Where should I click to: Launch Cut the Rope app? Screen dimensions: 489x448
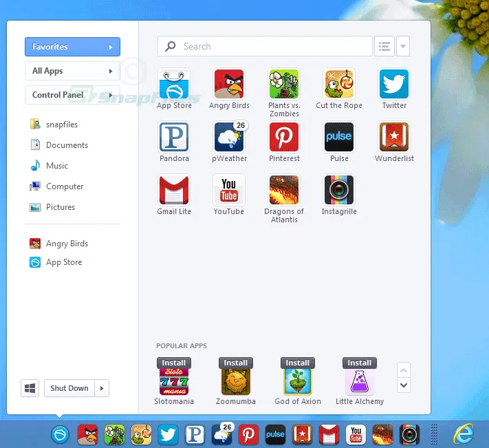[339, 84]
